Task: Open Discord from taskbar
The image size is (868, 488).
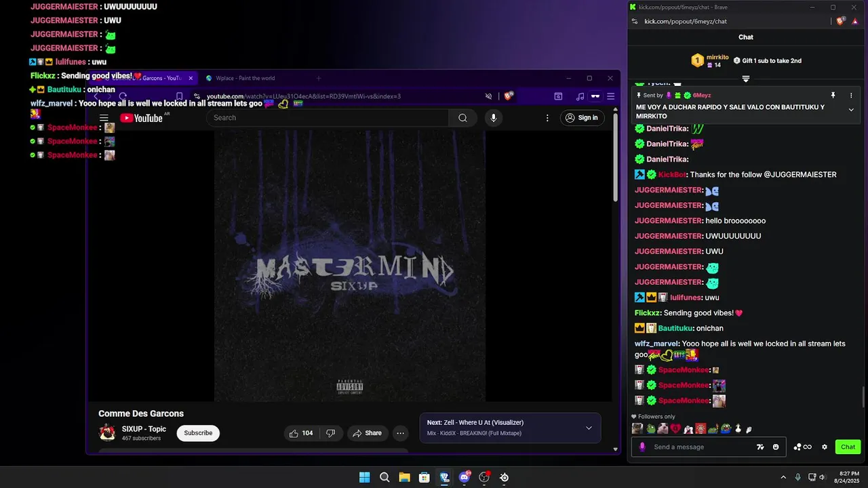Action: pyautogui.click(x=465, y=477)
